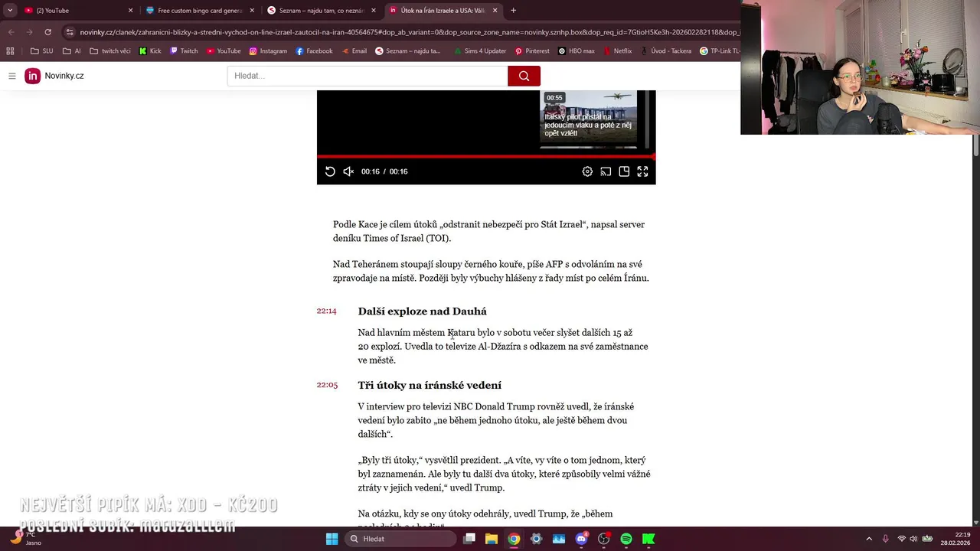
Task: Open the Twitch bookmark
Action: [x=184, y=51]
